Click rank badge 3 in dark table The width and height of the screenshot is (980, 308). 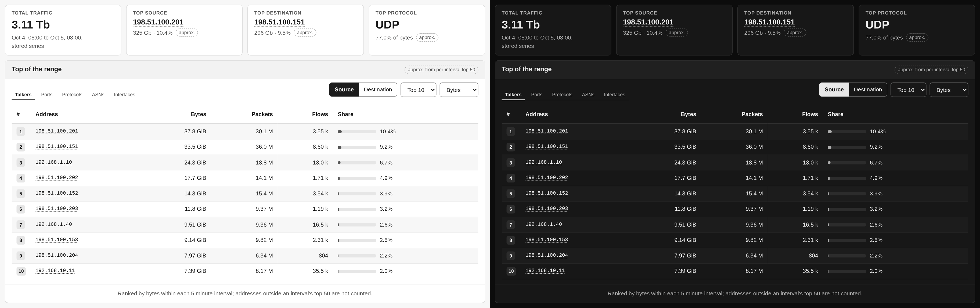[511, 163]
